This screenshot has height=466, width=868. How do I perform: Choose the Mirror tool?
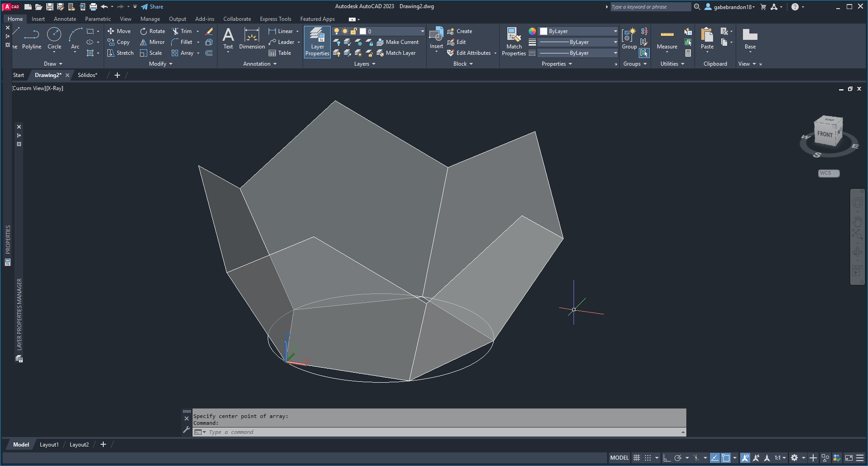tap(152, 42)
